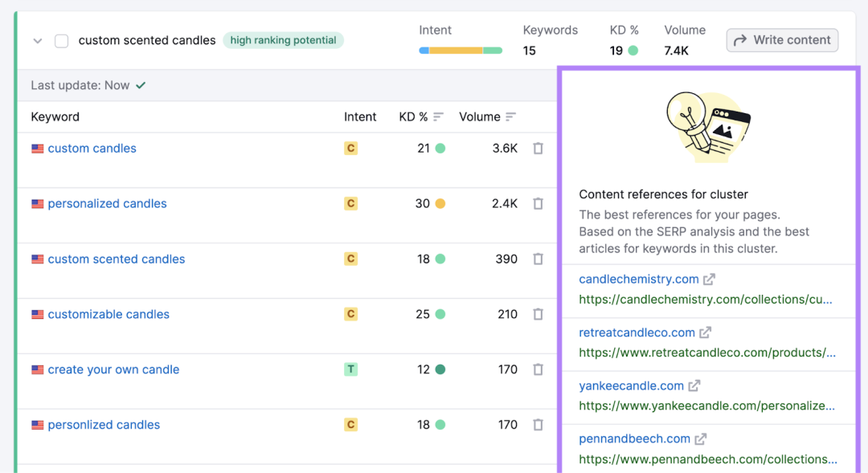Delete the custom candles keyword row

tap(538, 149)
